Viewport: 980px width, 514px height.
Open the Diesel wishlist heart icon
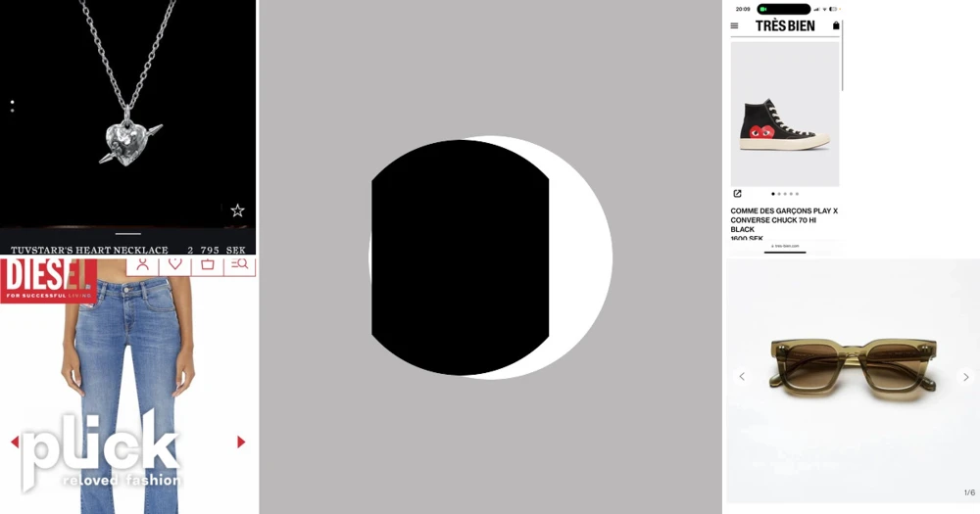[175, 264]
